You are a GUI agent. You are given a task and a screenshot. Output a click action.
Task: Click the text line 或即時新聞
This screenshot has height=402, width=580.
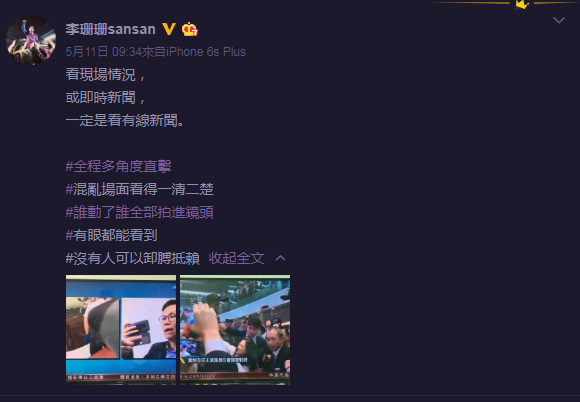coord(106,98)
